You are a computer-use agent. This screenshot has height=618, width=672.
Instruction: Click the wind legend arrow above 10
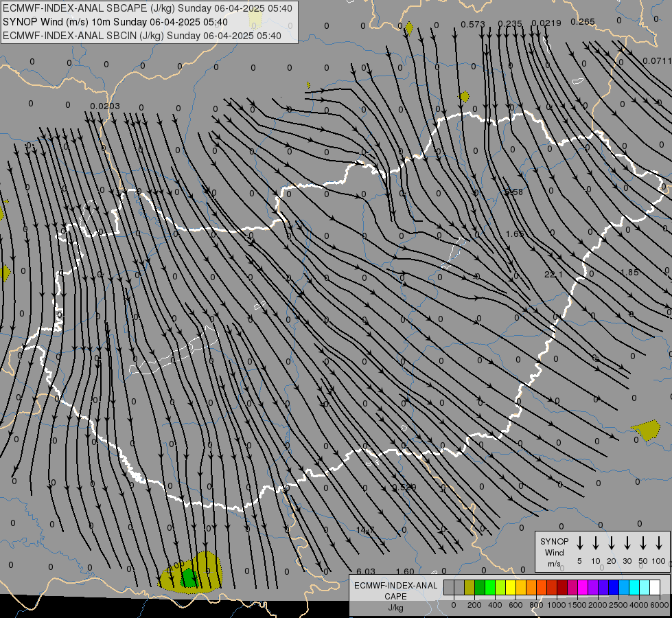point(595,543)
